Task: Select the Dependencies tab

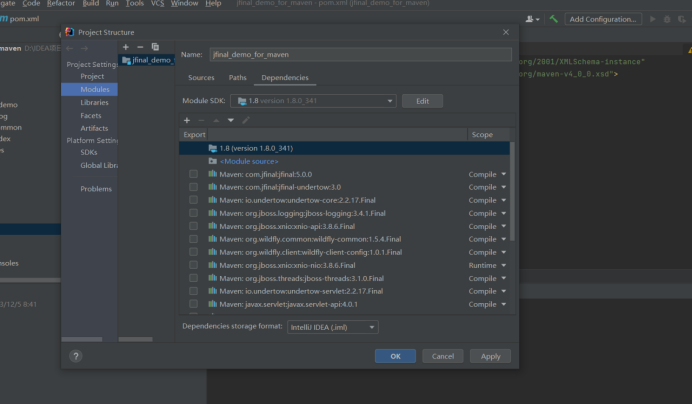Action: [x=285, y=77]
